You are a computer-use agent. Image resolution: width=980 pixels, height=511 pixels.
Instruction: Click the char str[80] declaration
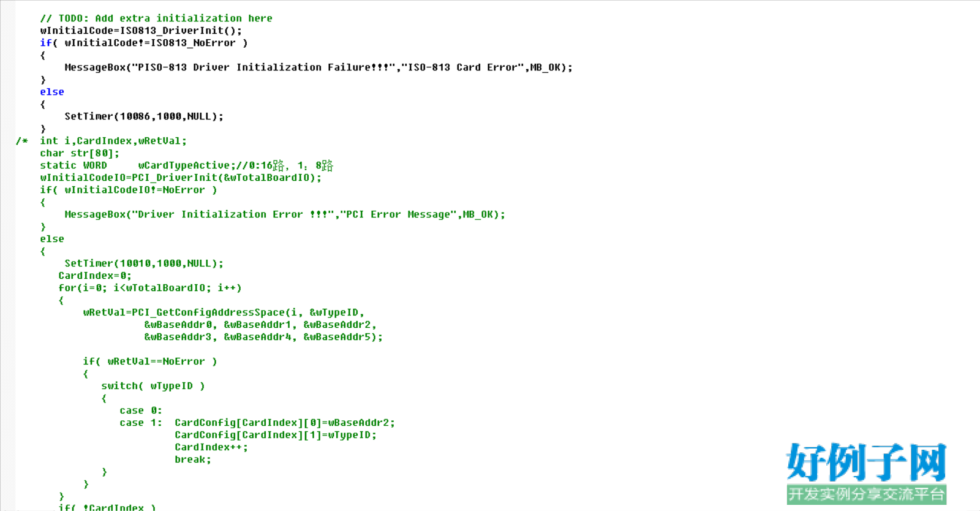click(x=80, y=153)
